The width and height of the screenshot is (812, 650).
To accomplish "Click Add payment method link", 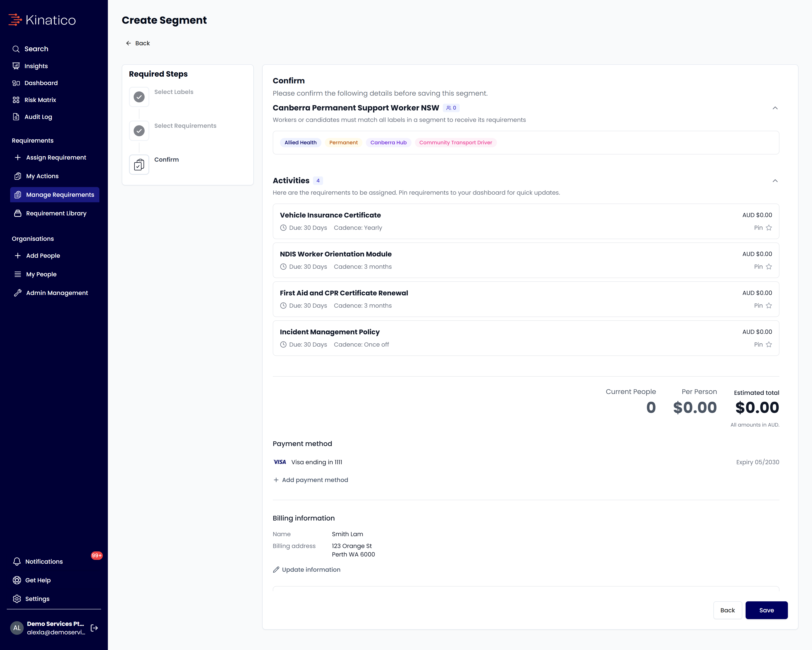I will (311, 480).
